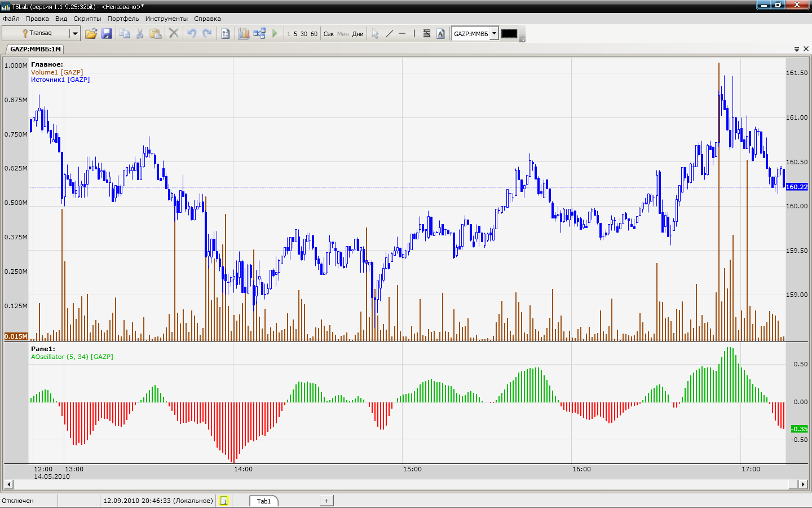Open chart panel dropdown arrow at top right

click(x=797, y=49)
